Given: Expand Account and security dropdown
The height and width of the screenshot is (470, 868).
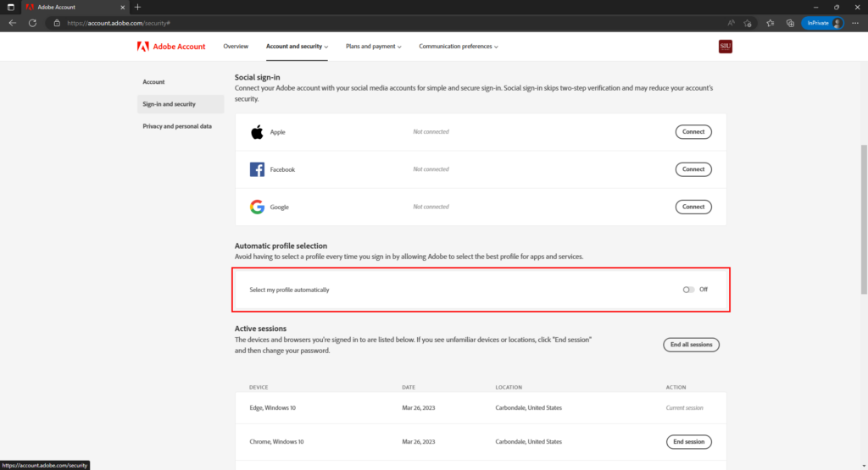Looking at the screenshot, I should (297, 47).
